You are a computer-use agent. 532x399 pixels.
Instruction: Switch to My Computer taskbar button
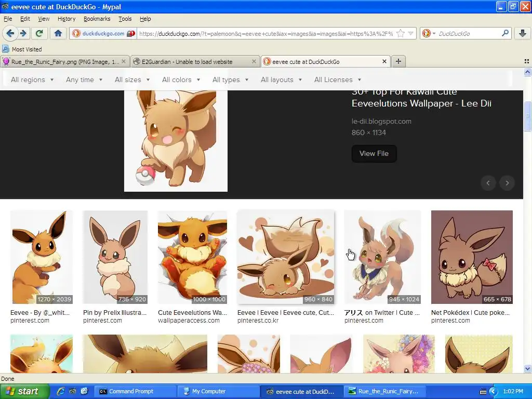point(218,391)
